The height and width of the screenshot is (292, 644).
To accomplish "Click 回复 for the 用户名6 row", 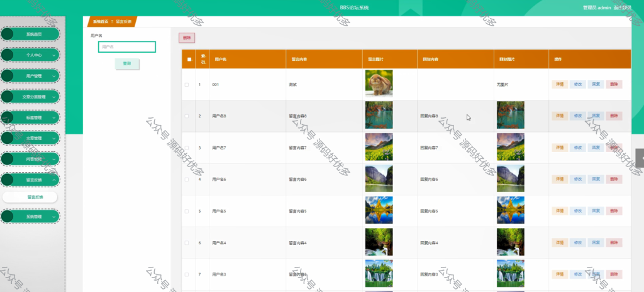I will pos(596,179).
